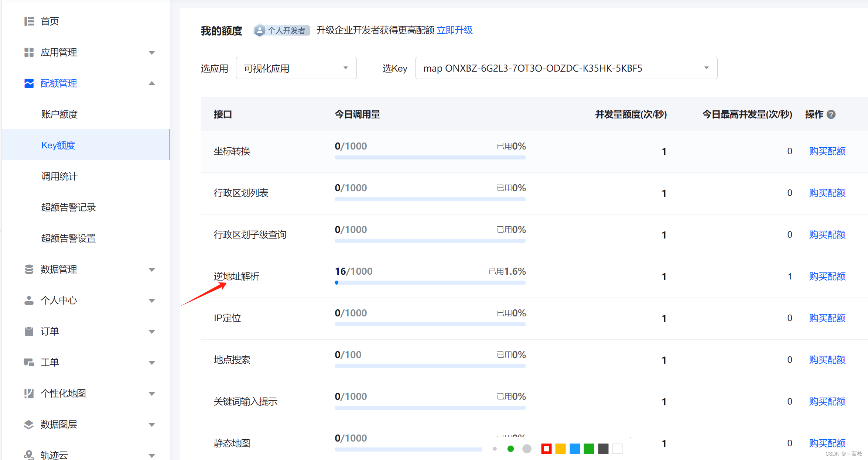
Task: Click 购买配额 for 关键词输入提示
Action: [x=827, y=402]
